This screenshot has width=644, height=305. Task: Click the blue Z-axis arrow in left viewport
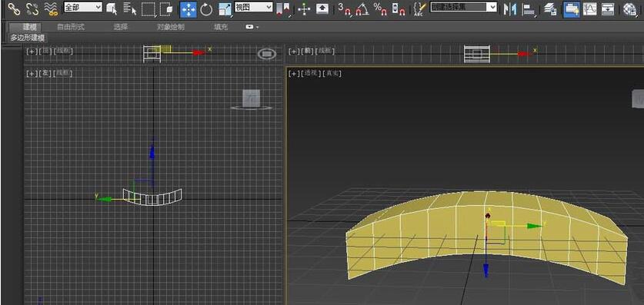(x=152, y=151)
